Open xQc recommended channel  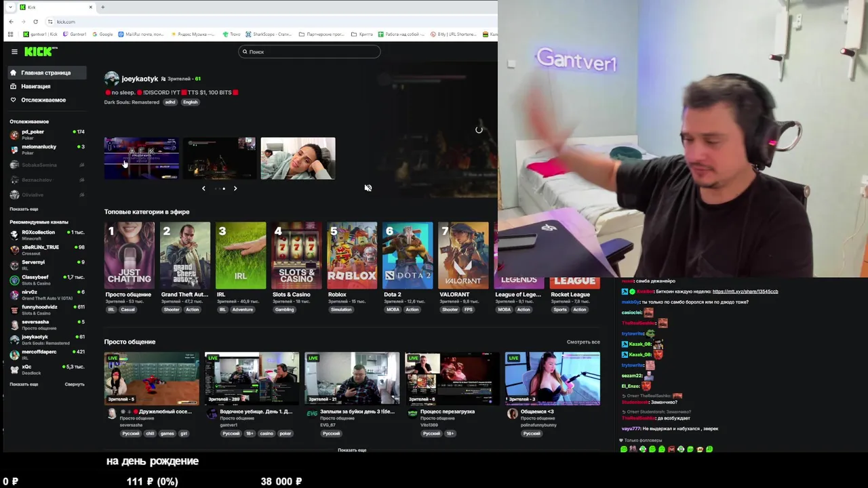(47, 369)
